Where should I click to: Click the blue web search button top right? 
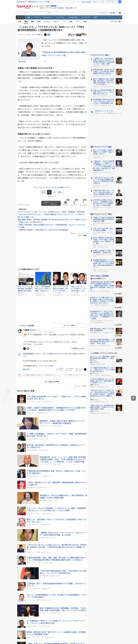pos(120,2)
